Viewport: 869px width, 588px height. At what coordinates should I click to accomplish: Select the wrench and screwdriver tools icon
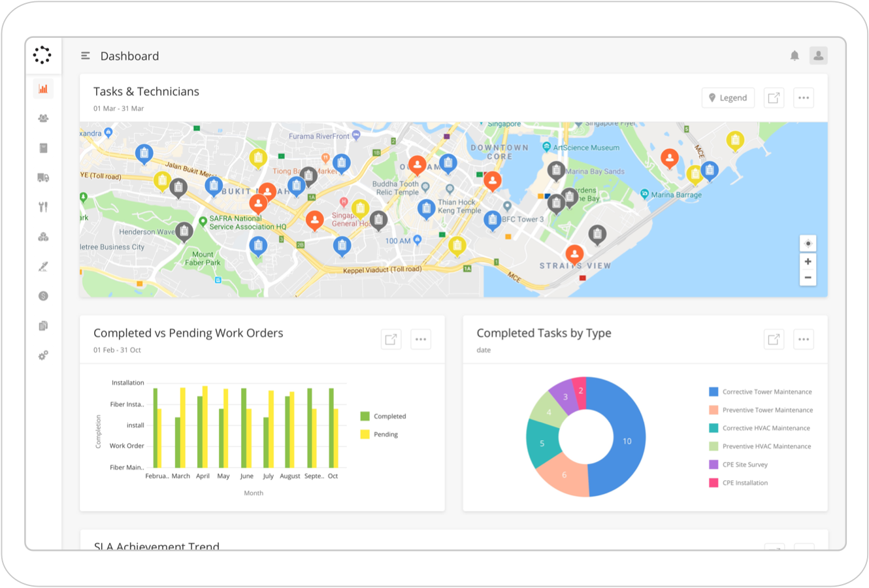43,207
